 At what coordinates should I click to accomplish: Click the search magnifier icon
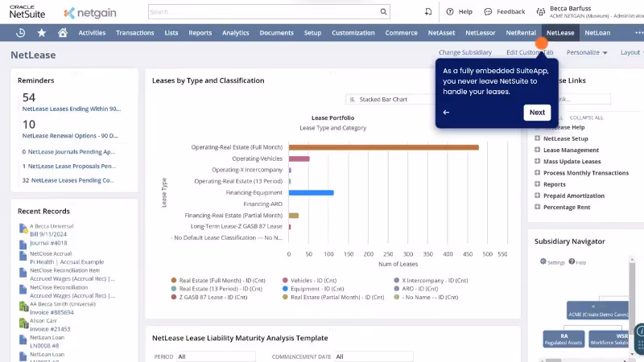click(383, 12)
